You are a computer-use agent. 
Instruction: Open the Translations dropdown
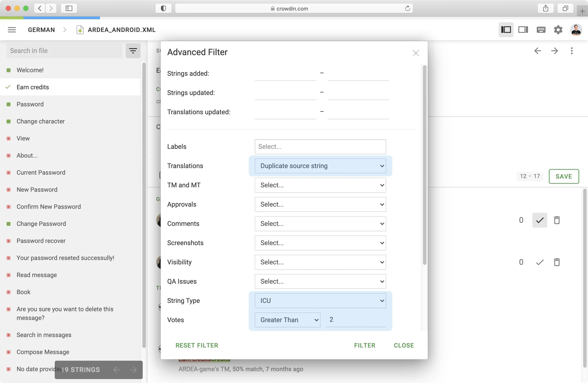click(320, 166)
